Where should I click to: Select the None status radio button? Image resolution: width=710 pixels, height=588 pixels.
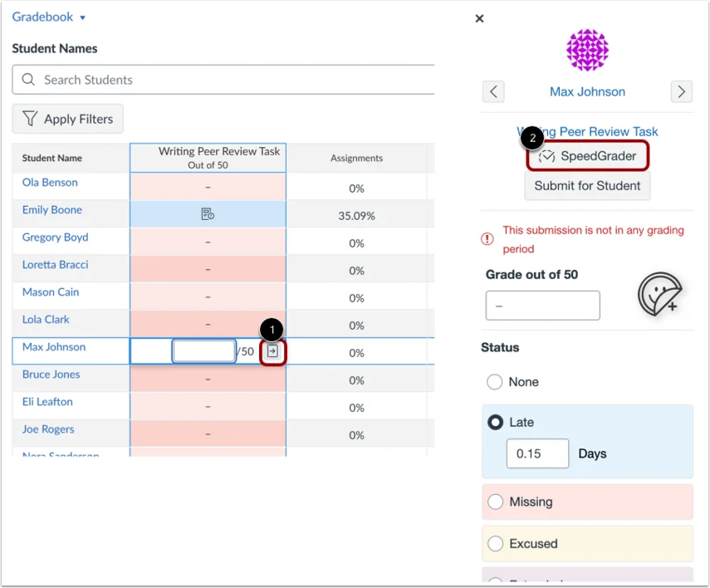click(494, 382)
